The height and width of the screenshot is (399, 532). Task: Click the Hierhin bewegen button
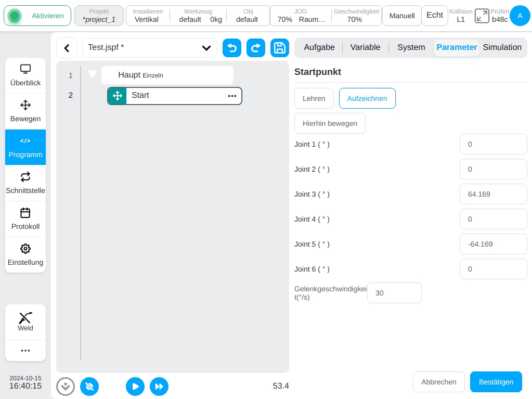point(330,123)
